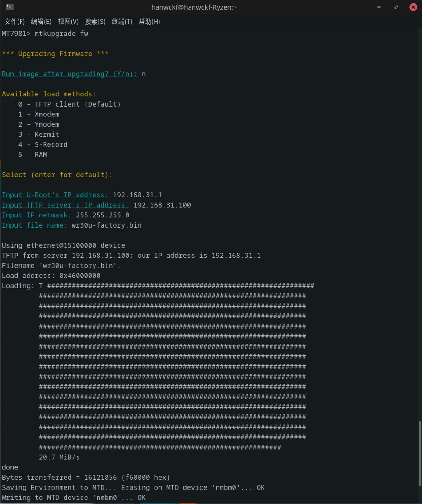The width and height of the screenshot is (422, 504).
Task: Restore the terminal window size
Action: (x=396, y=7)
